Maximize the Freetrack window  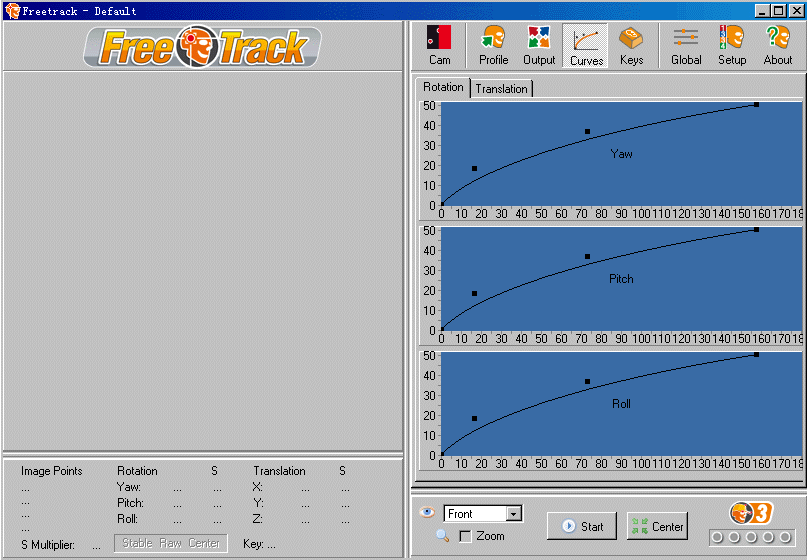pos(779,11)
